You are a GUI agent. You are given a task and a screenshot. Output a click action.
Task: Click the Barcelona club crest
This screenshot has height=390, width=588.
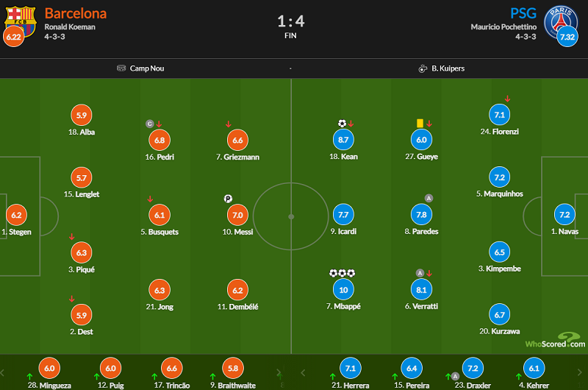(x=21, y=21)
